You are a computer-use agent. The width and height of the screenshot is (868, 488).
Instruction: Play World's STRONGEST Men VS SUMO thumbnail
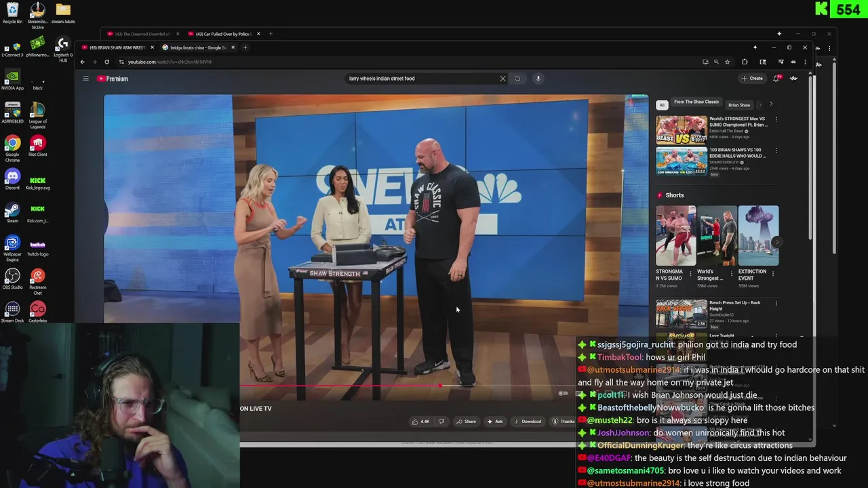pyautogui.click(x=682, y=129)
